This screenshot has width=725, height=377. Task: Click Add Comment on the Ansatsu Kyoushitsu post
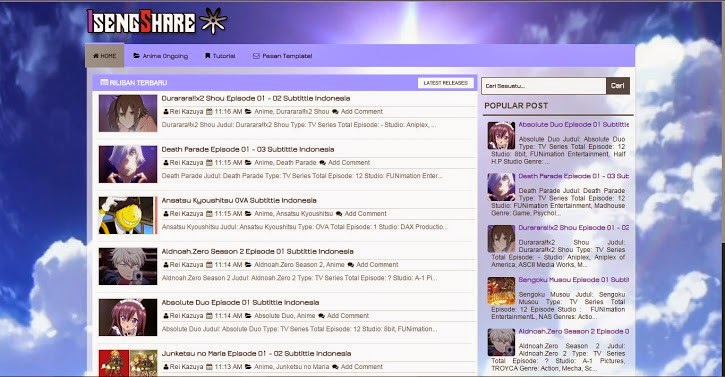point(366,214)
